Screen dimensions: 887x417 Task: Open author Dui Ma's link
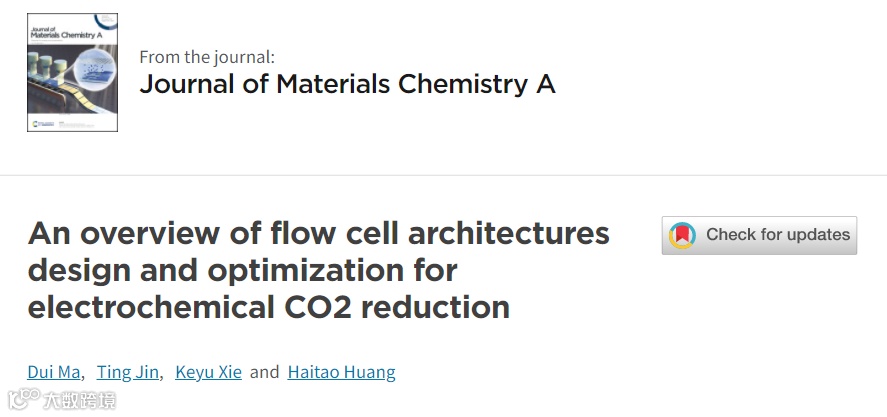tap(54, 372)
